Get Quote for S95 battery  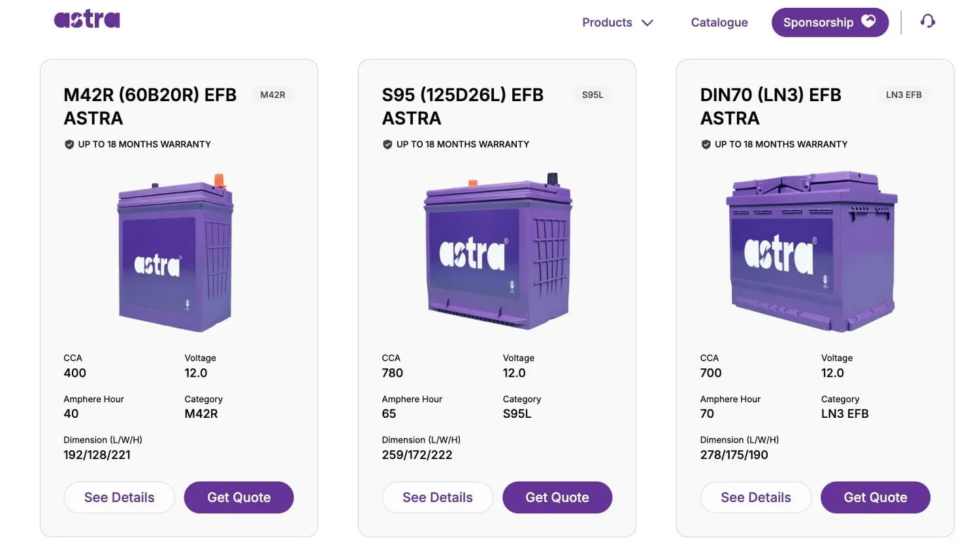point(557,497)
